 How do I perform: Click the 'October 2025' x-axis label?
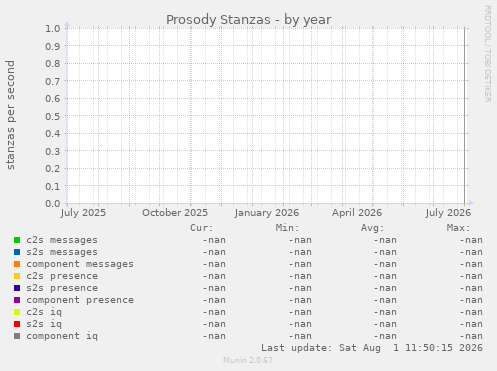175,213
